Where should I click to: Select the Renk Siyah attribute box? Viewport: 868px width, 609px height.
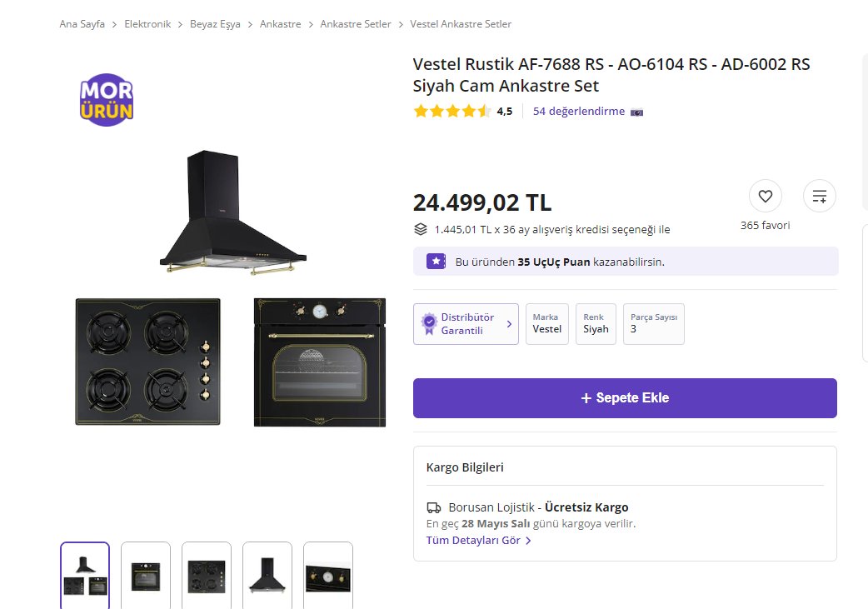(x=596, y=324)
